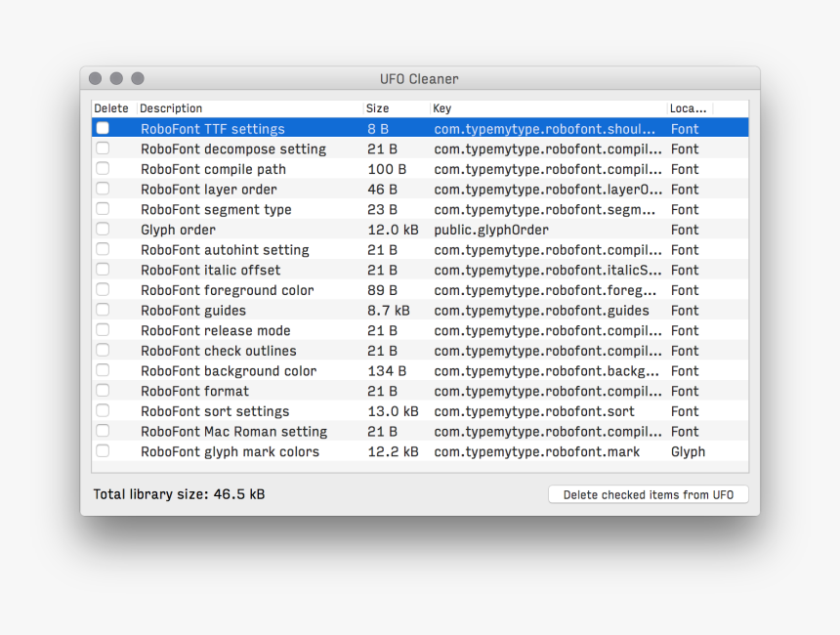The height and width of the screenshot is (635, 840).
Task: Select the RoboFont sort settings row
Action: click(x=420, y=411)
